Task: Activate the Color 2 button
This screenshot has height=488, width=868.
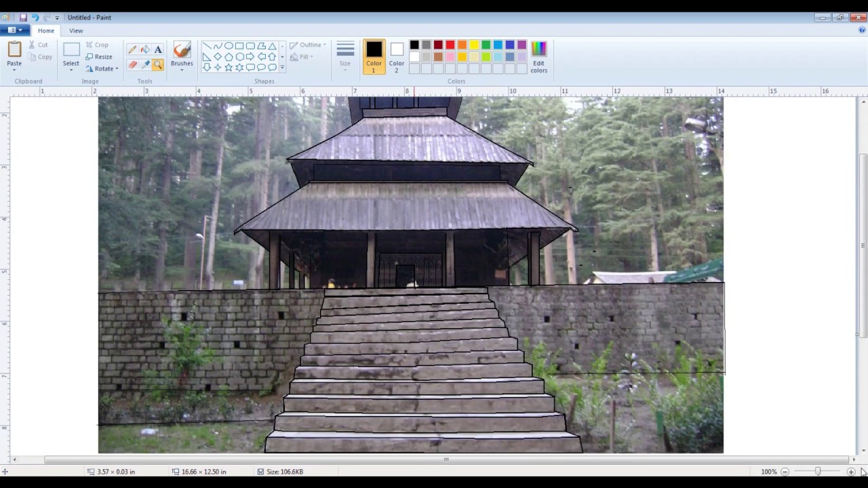Action: click(x=397, y=57)
